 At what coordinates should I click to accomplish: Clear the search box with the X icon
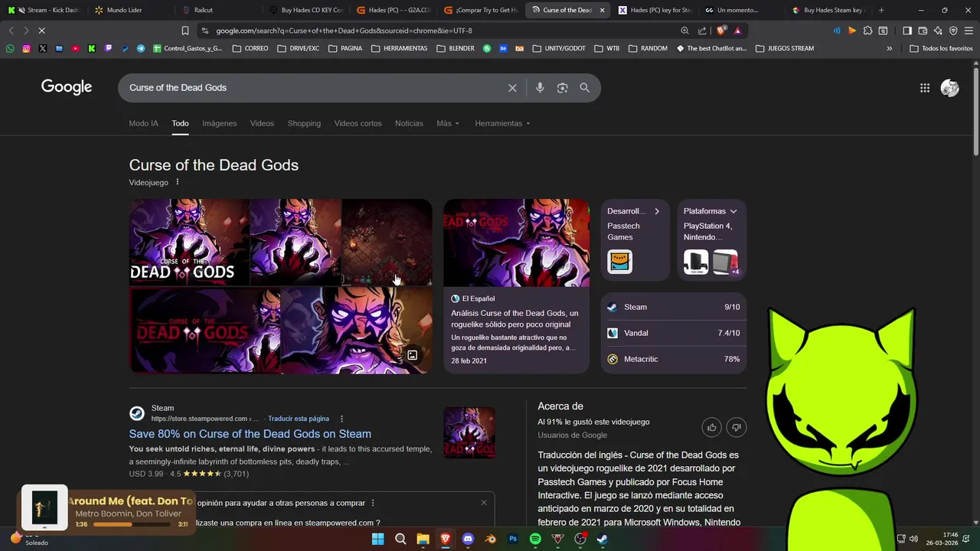pyautogui.click(x=512, y=88)
